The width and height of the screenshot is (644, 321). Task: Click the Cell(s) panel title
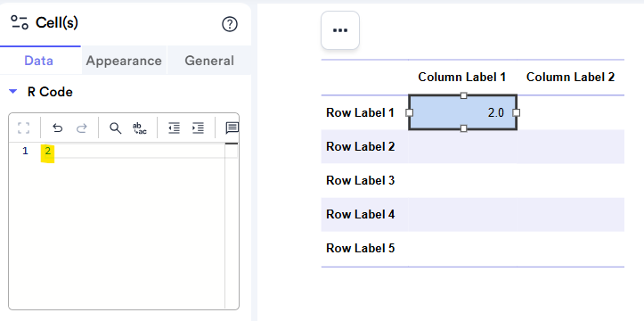coord(57,23)
